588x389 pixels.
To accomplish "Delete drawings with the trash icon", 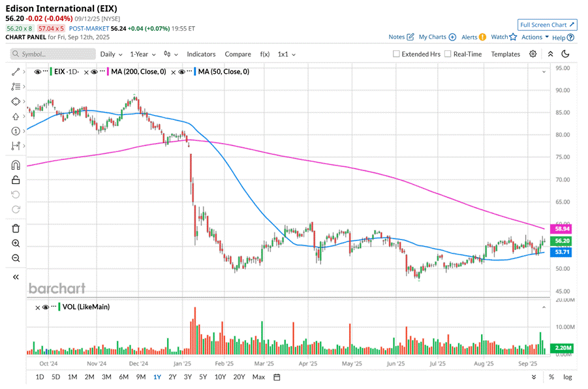I will (16, 228).
